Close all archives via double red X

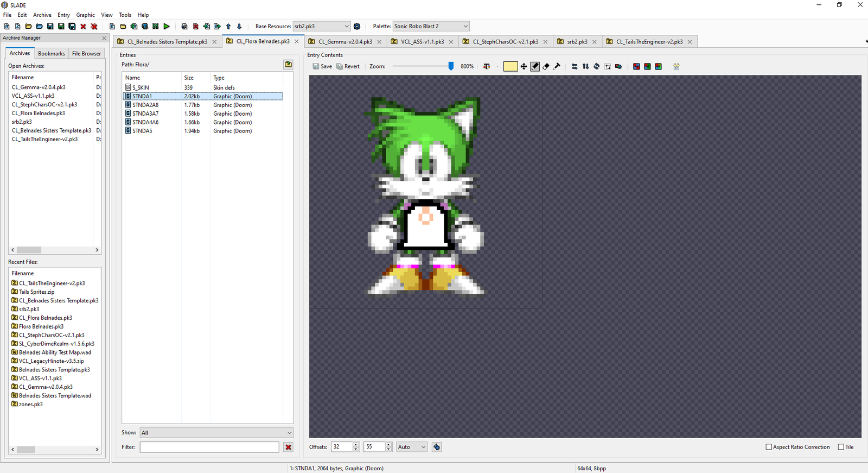tap(94, 26)
